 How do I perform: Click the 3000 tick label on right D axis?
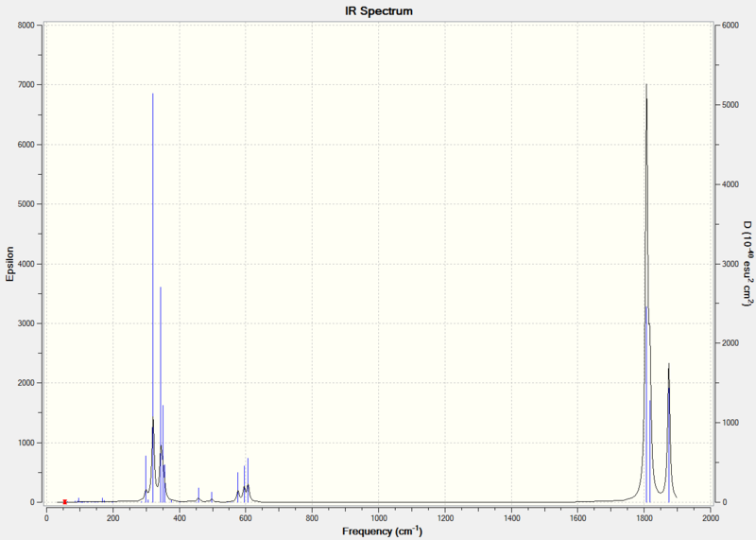pyautogui.click(x=730, y=264)
